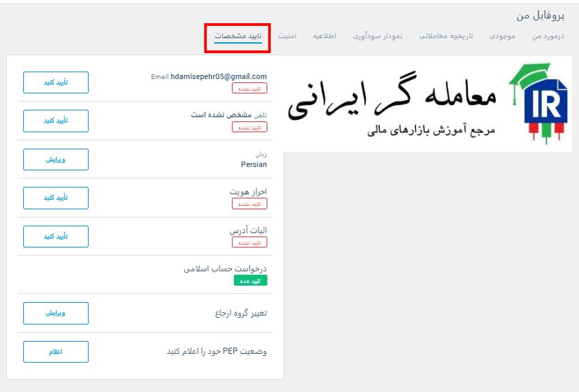Click the تلفن مشخص نشده است text

point(229,115)
